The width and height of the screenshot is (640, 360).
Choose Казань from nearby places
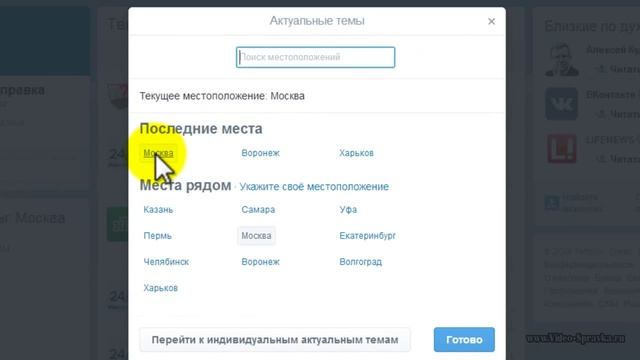pyautogui.click(x=158, y=210)
